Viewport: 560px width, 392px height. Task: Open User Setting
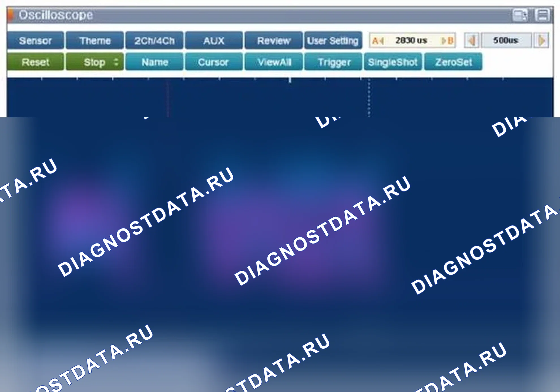[333, 41]
